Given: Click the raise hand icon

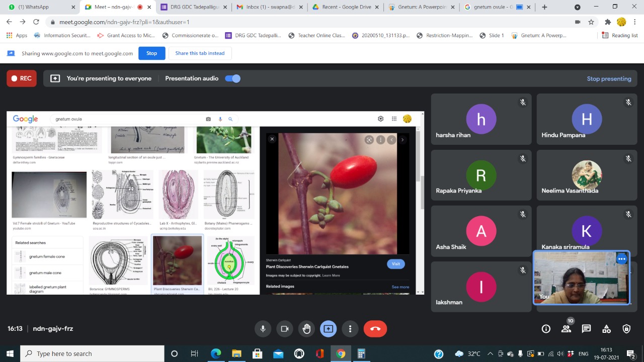Looking at the screenshot, I should (x=306, y=329).
